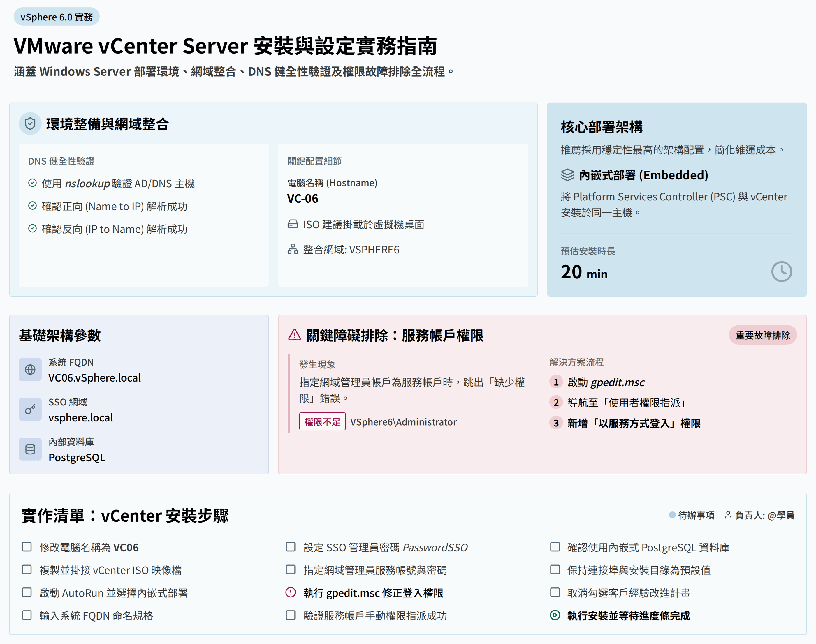Click the 重要故障排除 badge

point(762,335)
